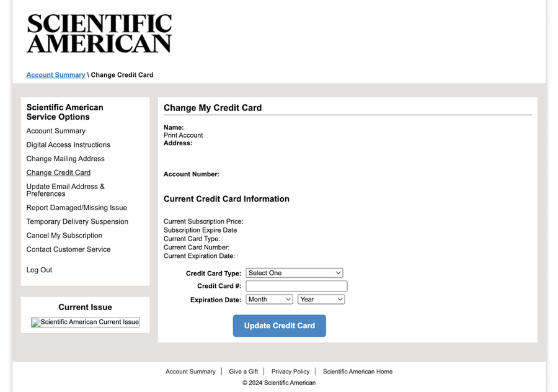The height and width of the screenshot is (392, 558).
Task: Expand the Year expiration dropdown
Action: pos(321,299)
